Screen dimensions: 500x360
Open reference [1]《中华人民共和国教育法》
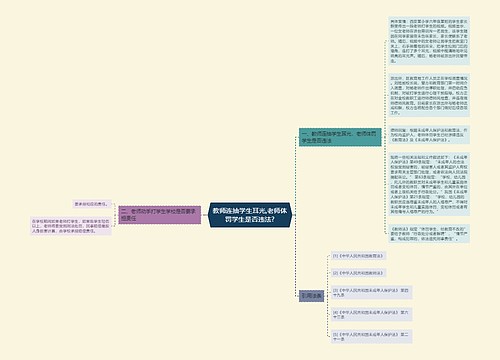click(358, 256)
